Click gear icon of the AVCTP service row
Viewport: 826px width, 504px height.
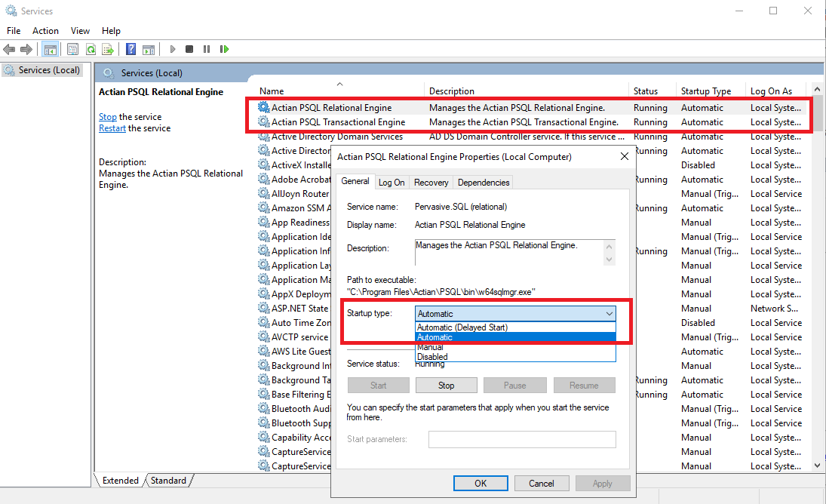[263, 337]
